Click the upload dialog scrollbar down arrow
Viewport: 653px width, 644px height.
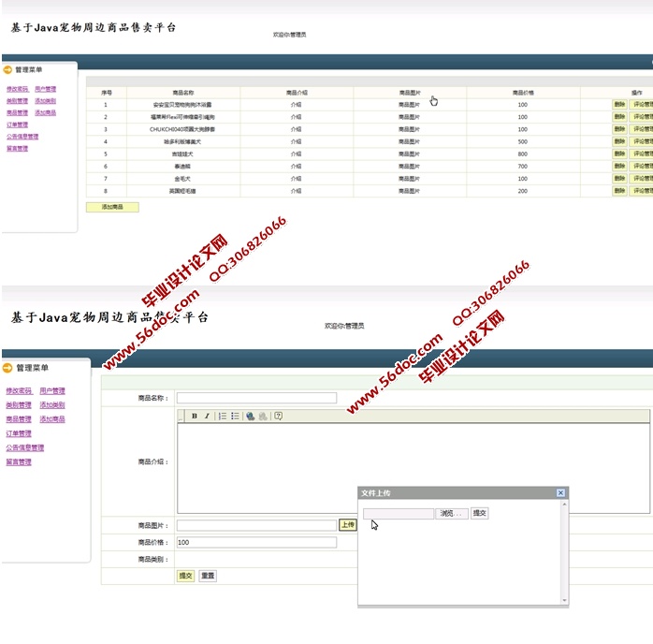pyautogui.click(x=564, y=600)
